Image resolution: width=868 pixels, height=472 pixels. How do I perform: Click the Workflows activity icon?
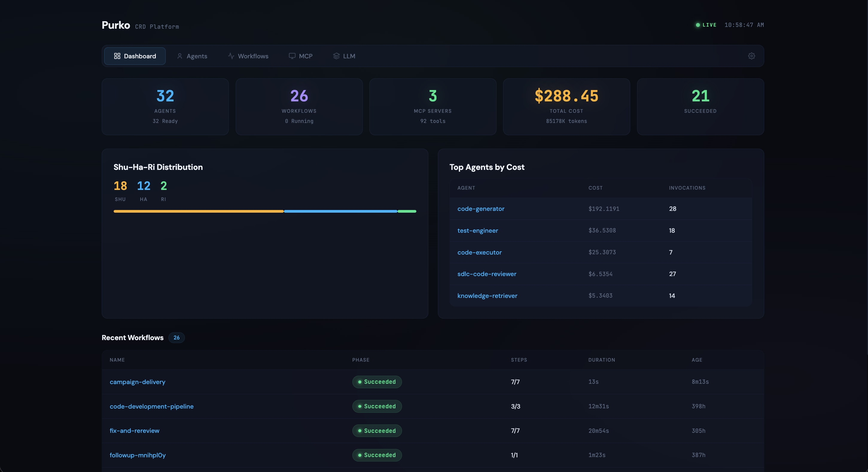[x=231, y=56]
